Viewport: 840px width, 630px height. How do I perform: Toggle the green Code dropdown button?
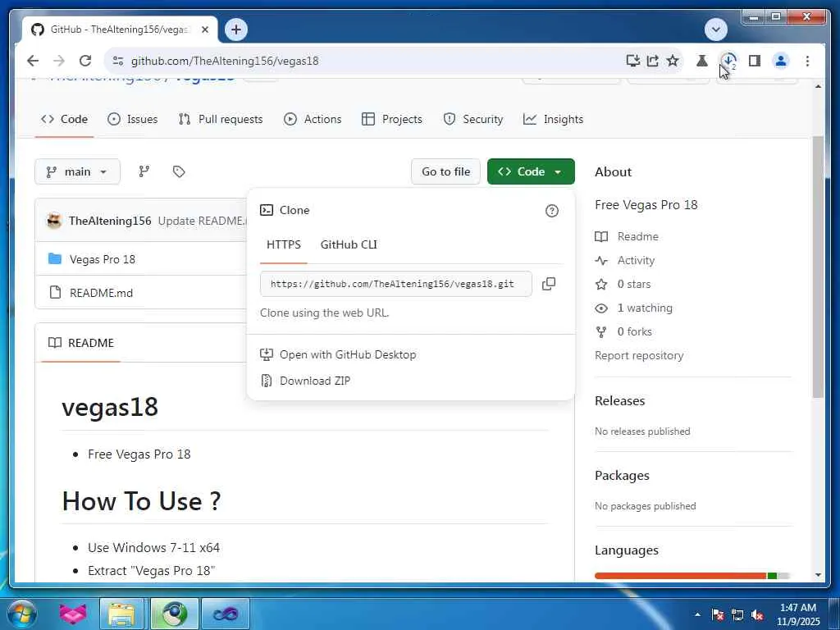point(531,171)
